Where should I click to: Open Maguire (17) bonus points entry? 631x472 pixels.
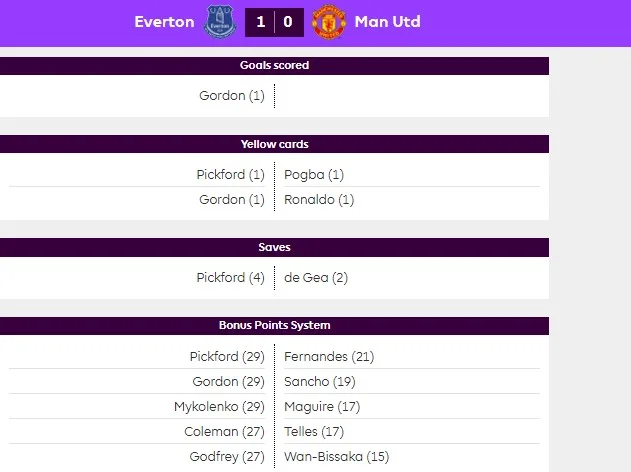(x=322, y=406)
